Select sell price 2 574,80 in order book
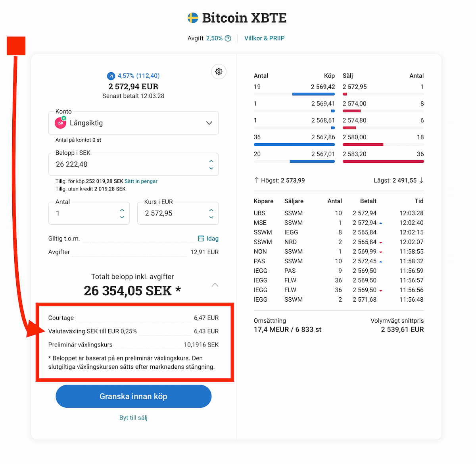 (354, 120)
